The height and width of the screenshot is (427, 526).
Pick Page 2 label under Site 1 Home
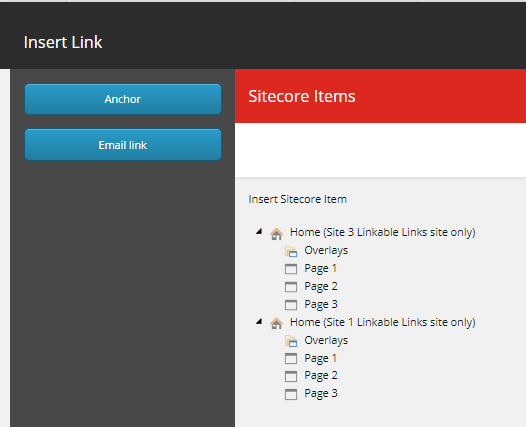pos(321,376)
